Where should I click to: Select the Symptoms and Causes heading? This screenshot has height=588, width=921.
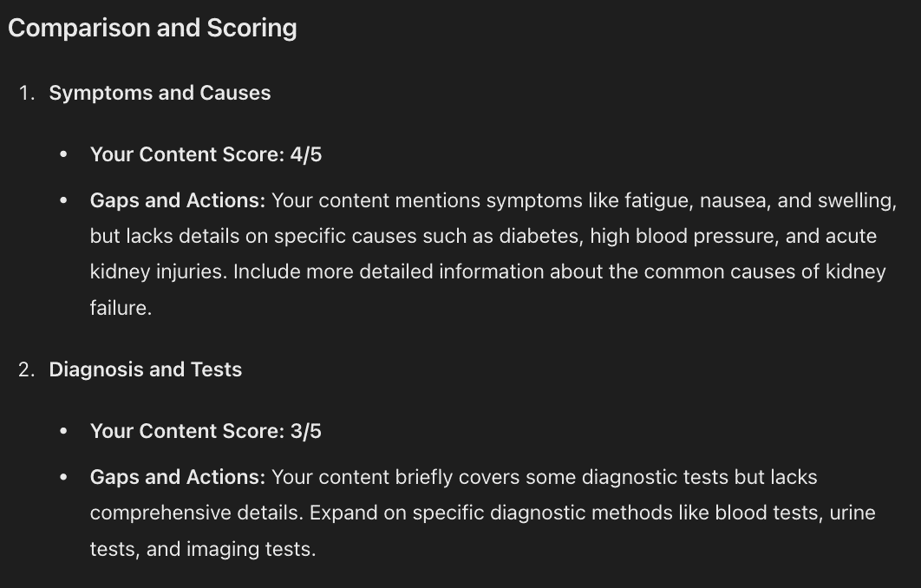pyautogui.click(x=160, y=93)
